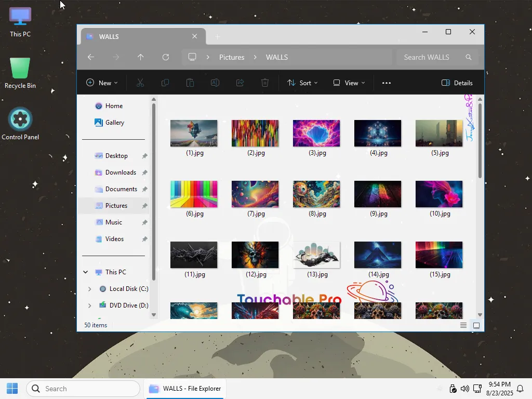The image size is (532, 399).
Task: Add a new File Explorer tab
Action: click(x=218, y=37)
